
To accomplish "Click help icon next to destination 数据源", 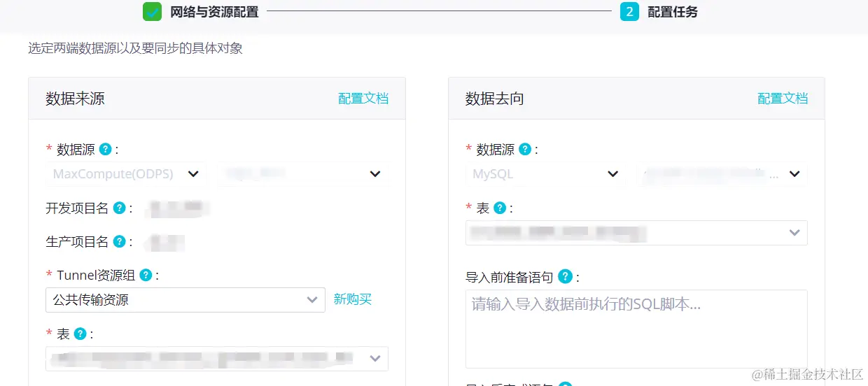I will point(525,149).
